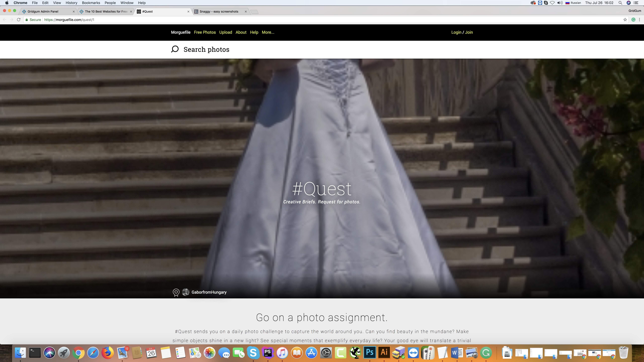
Task: Open Safari compass icon in Dock
Action: pos(93,353)
